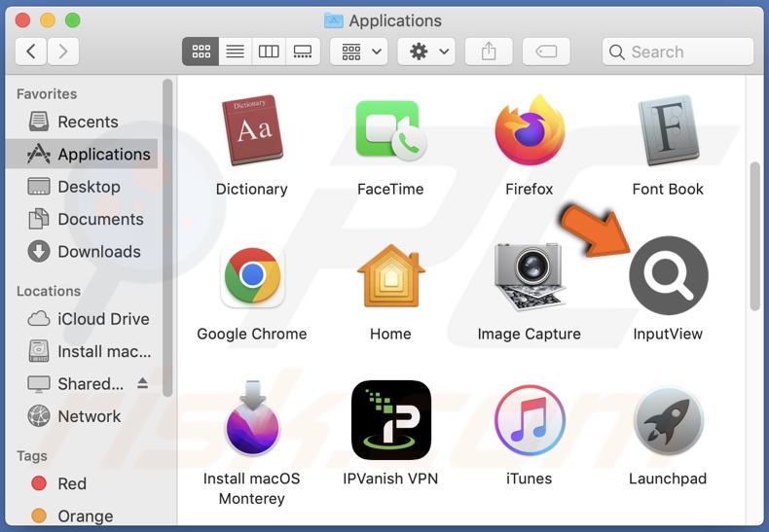Go forward with the right chevron button
The height and width of the screenshot is (532, 769).
coord(62,52)
